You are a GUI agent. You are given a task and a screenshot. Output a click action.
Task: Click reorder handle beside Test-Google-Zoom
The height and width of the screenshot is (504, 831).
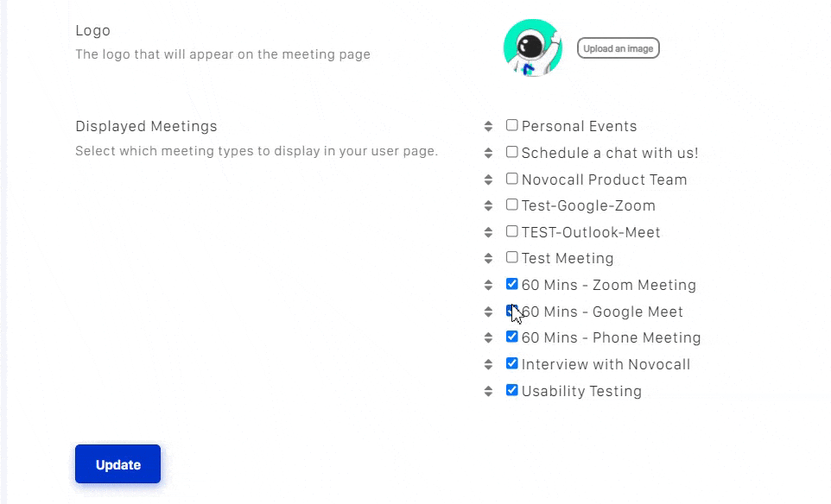click(x=488, y=205)
